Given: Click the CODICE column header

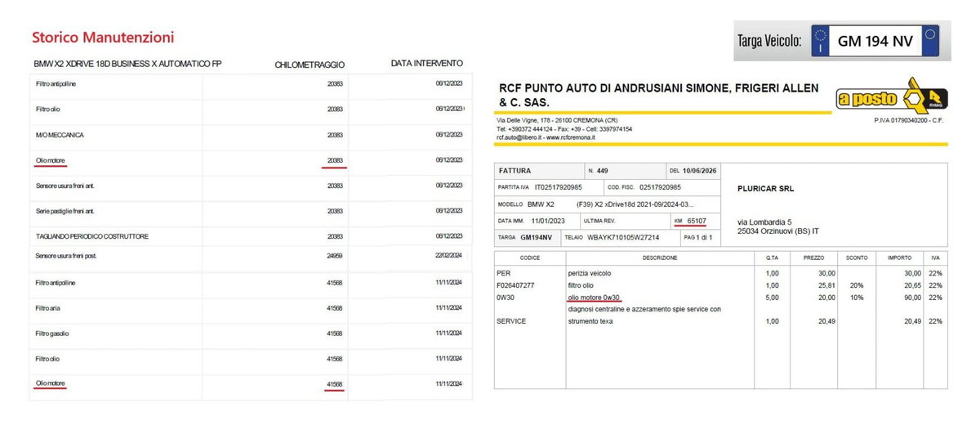Looking at the screenshot, I should pos(530,258).
